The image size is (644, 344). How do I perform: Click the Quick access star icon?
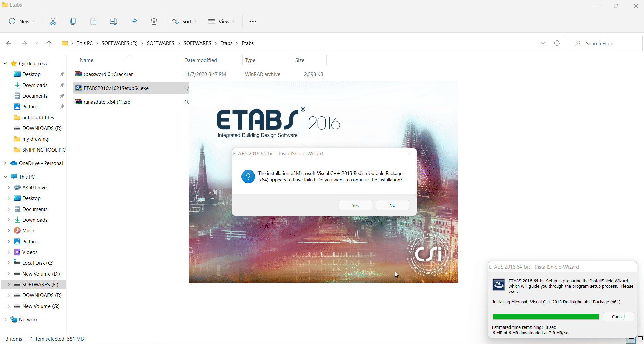coord(14,63)
